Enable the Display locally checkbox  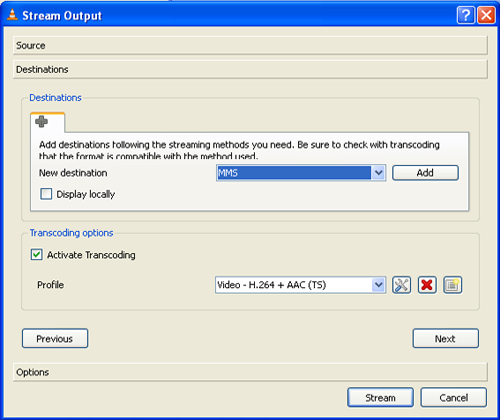pyautogui.click(x=46, y=194)
